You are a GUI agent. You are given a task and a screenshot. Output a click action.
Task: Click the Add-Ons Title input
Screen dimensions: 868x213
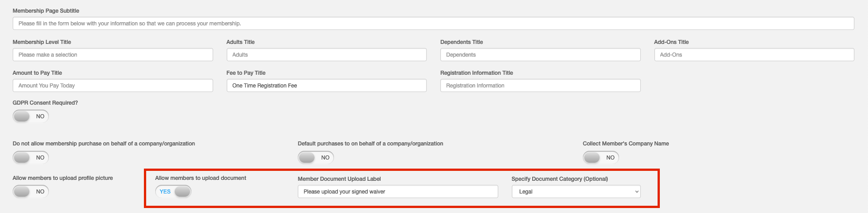(x=754, y=55)
